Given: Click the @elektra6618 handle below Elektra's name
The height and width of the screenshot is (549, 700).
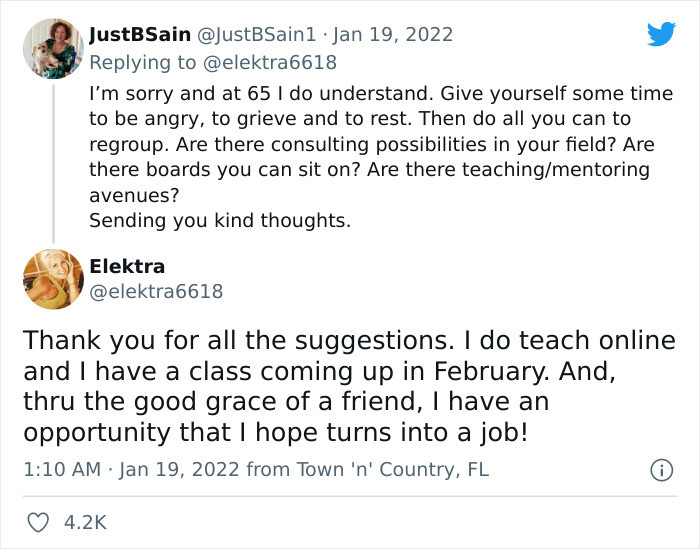Looking at the screenshot, I should click(x=156, y=292).
